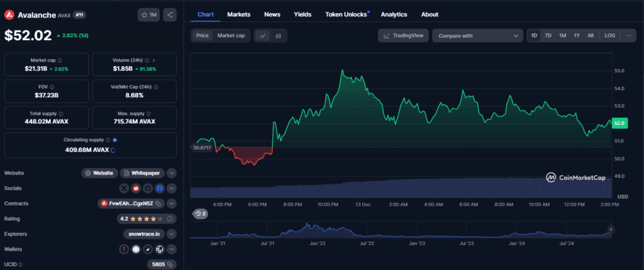This screenshot has height=270, width=644.
Task: Select candlestick chart style
Action: pyautogui.click(x=278, y=36)
